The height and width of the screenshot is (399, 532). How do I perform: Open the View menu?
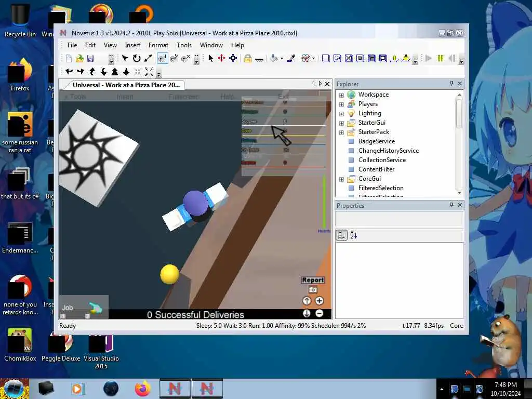110,45
